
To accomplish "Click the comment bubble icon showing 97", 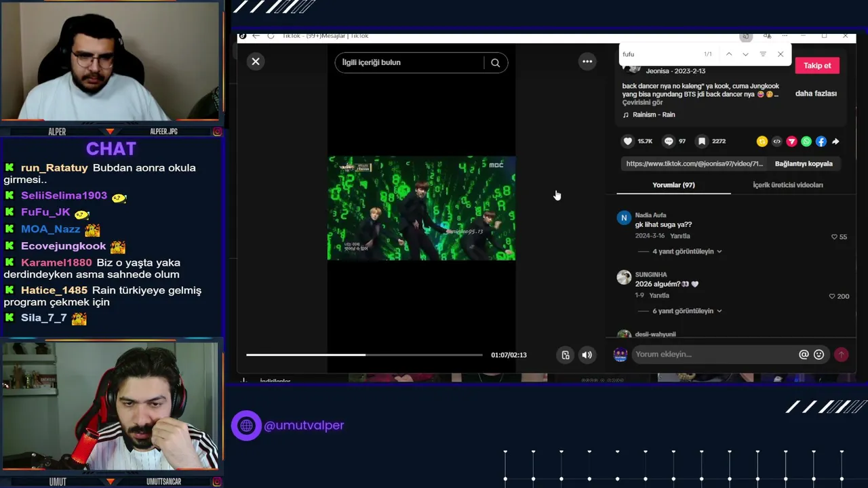I will point(669,141).
